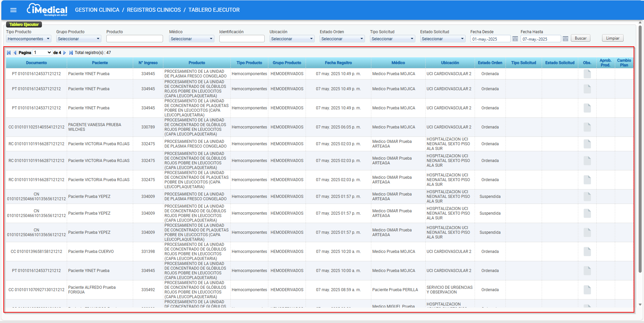Go to the first page of results
644x323 pixels.
click(9, 53)
